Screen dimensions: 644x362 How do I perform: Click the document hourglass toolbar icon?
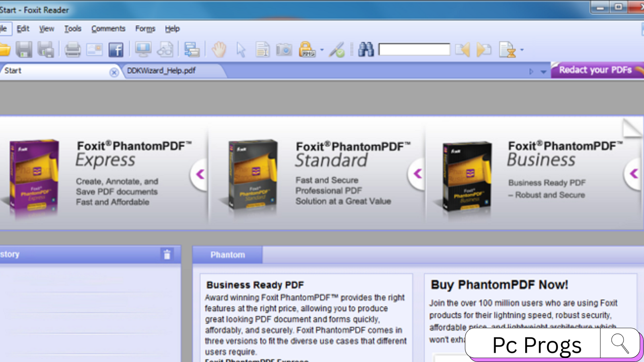click(507, 49)
